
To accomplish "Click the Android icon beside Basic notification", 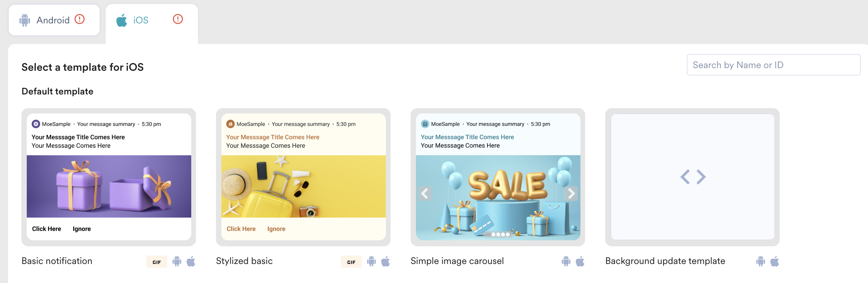I will click(177, 261).
